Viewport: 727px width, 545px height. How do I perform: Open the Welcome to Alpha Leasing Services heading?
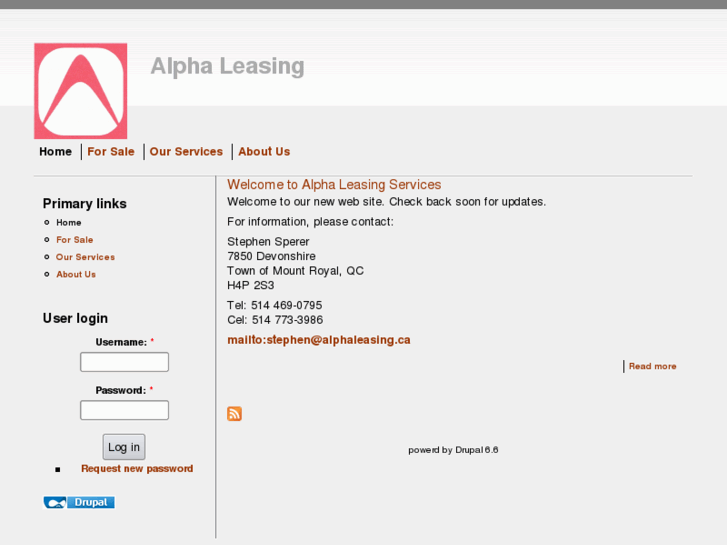point(334,185)
